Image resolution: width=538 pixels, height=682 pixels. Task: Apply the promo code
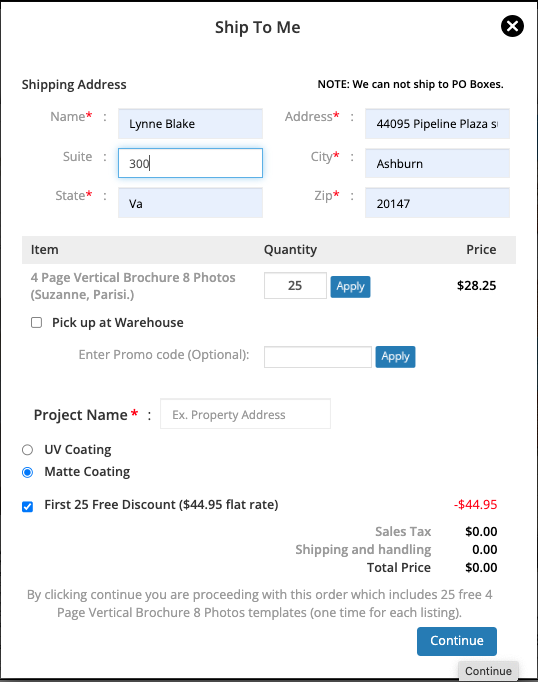tap(395, 357)
